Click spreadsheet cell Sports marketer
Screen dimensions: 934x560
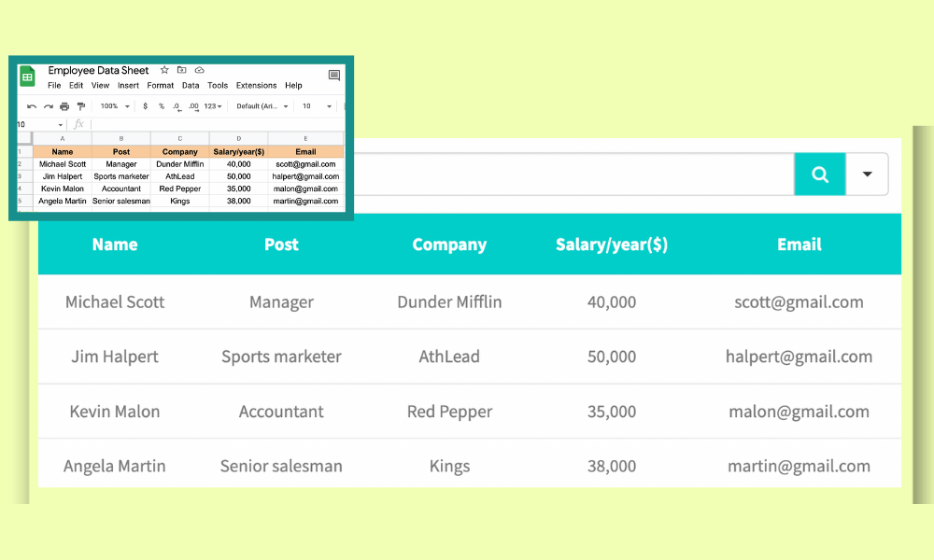tap(120, 176)
